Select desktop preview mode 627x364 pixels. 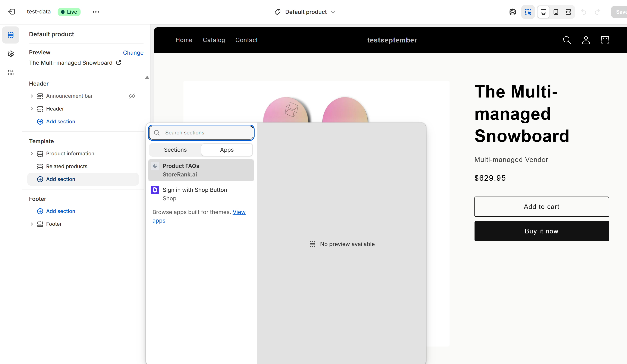(x=543, y=12)
